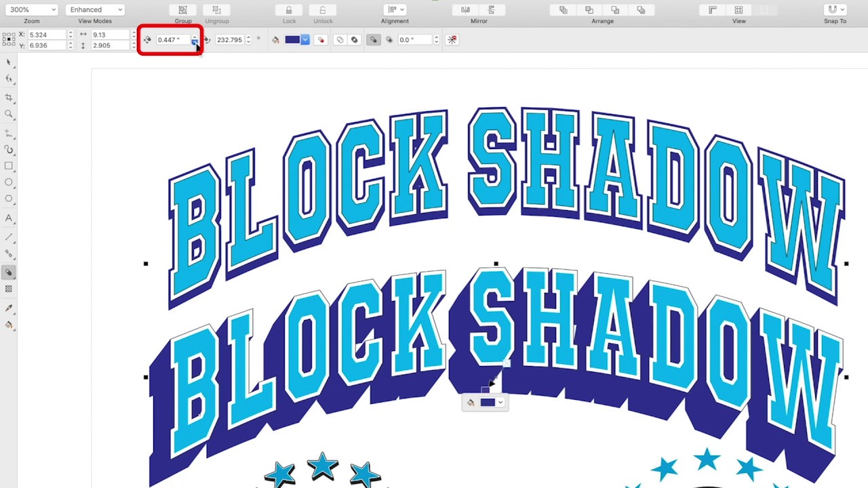Toggle remove holes block shadow option
The height and width of the screenshot is (488, 868).
click(354, 40)
